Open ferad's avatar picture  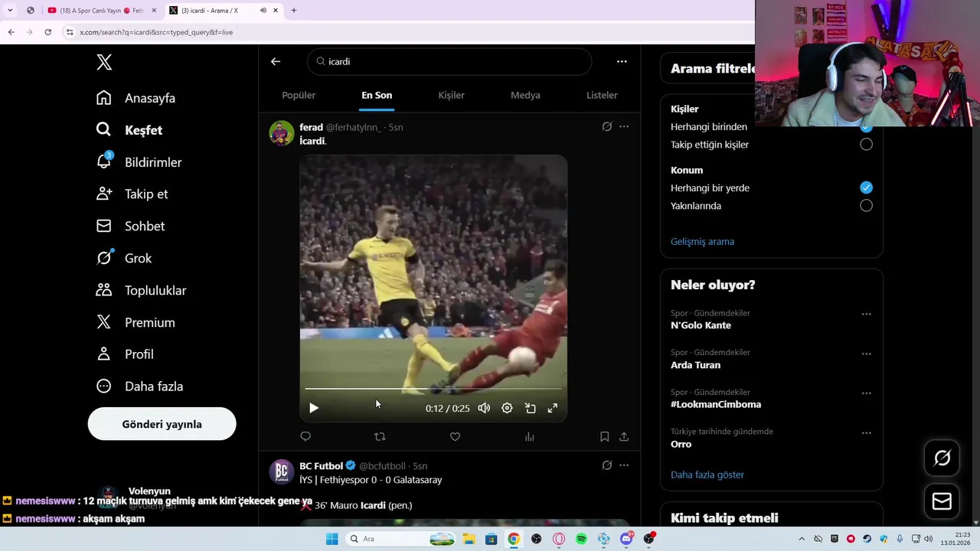[282, 133]
